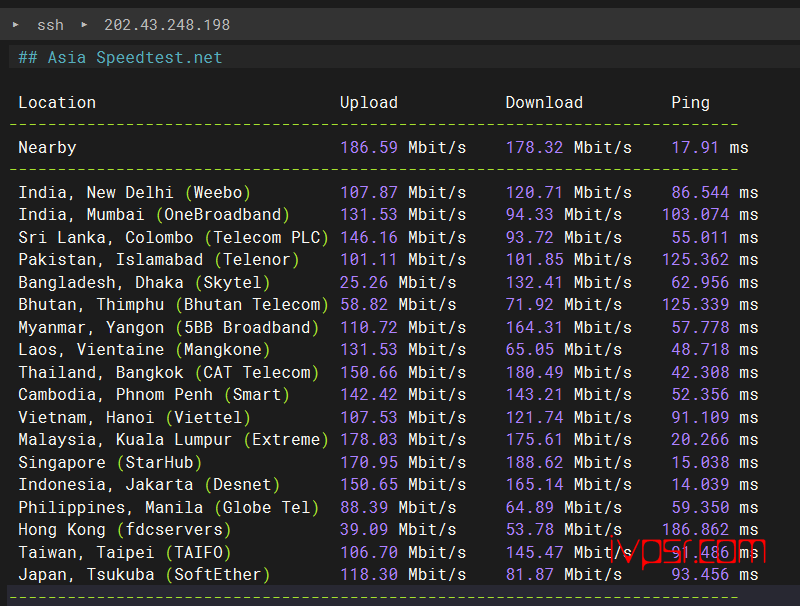Click the Download column header
This screenshot has height=606, width=800.
click(544, 103)
